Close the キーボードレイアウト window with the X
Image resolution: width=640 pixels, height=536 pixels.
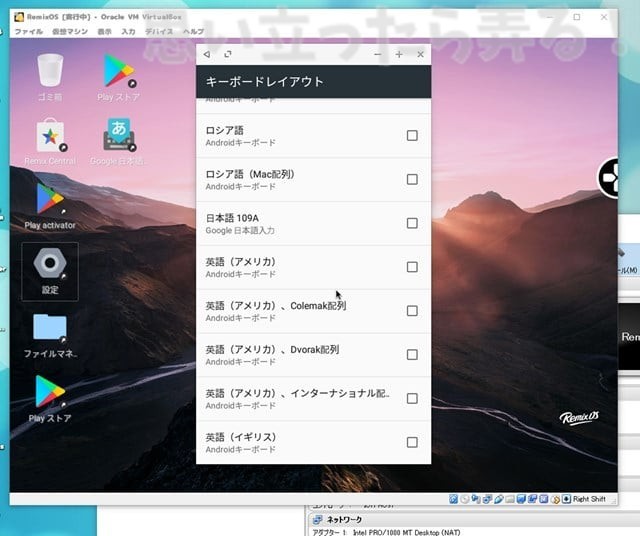coord(420,54)
